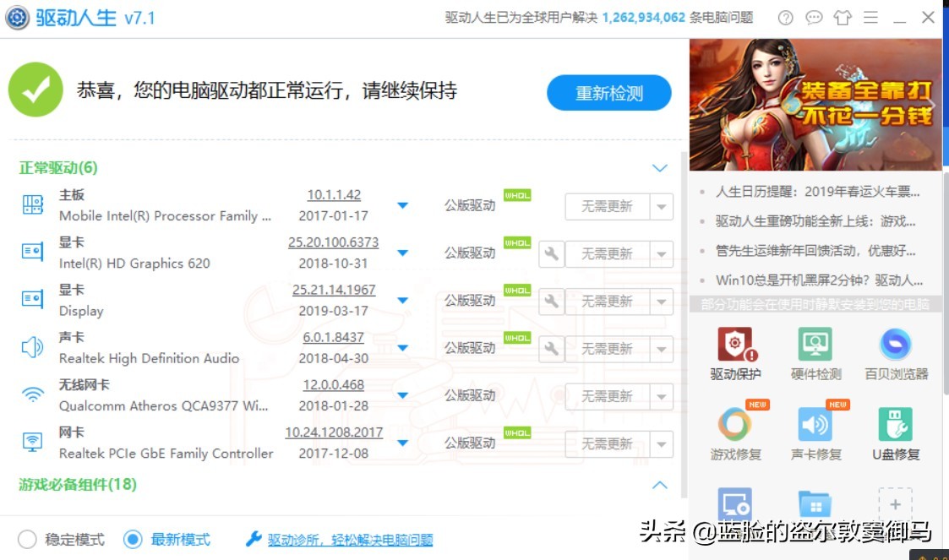Viewport: 949px width, 560px height.
Task: Click the 重新检测 rescan button
Action: click(609, 93)
